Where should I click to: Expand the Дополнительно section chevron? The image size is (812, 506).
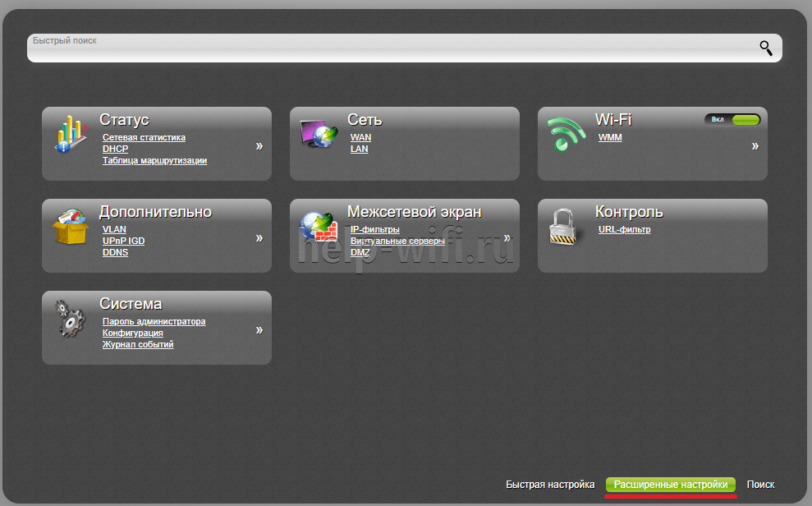[259, 238]
